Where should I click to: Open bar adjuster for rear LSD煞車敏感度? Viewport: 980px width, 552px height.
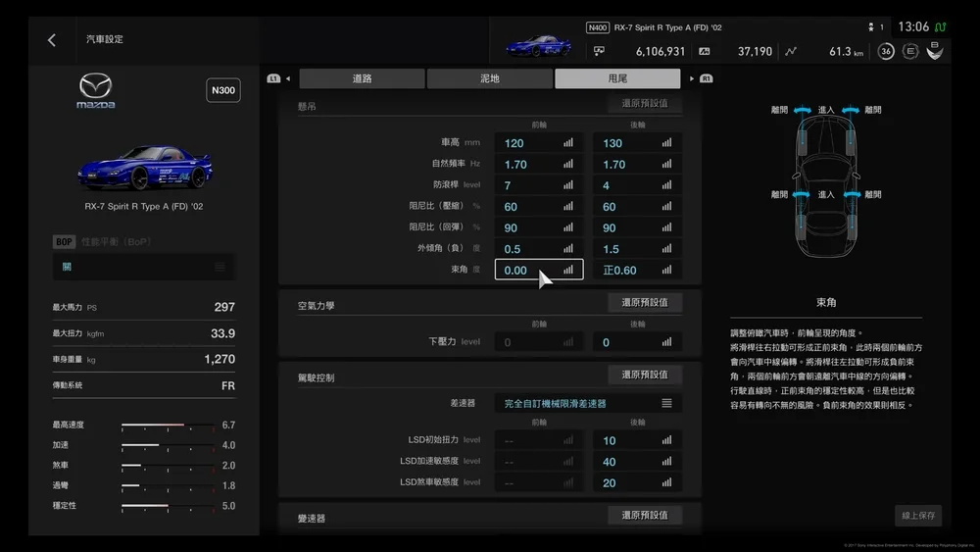click(666, 483)
